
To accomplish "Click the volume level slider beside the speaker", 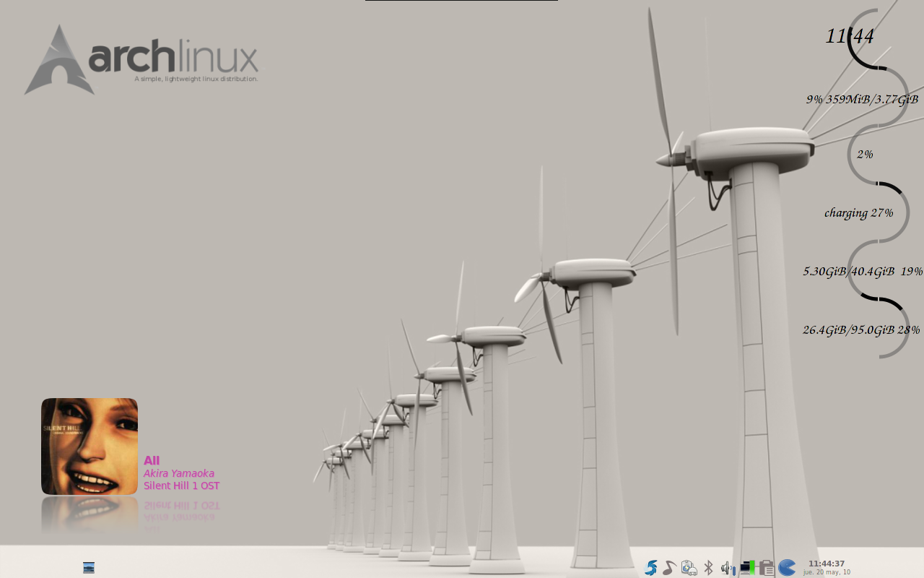I will [x=734, y=567].
